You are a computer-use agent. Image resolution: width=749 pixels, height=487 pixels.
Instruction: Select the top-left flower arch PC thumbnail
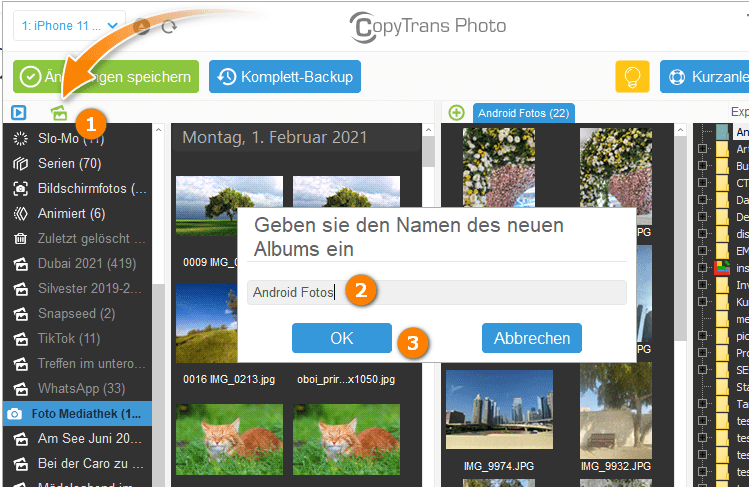pyautogui.click(x=499, y=167)
